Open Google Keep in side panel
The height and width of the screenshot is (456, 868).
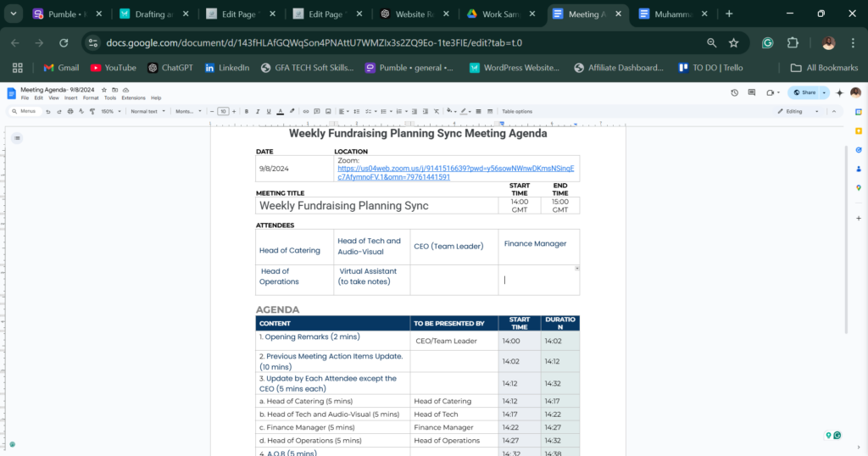(x=858, y=131)
